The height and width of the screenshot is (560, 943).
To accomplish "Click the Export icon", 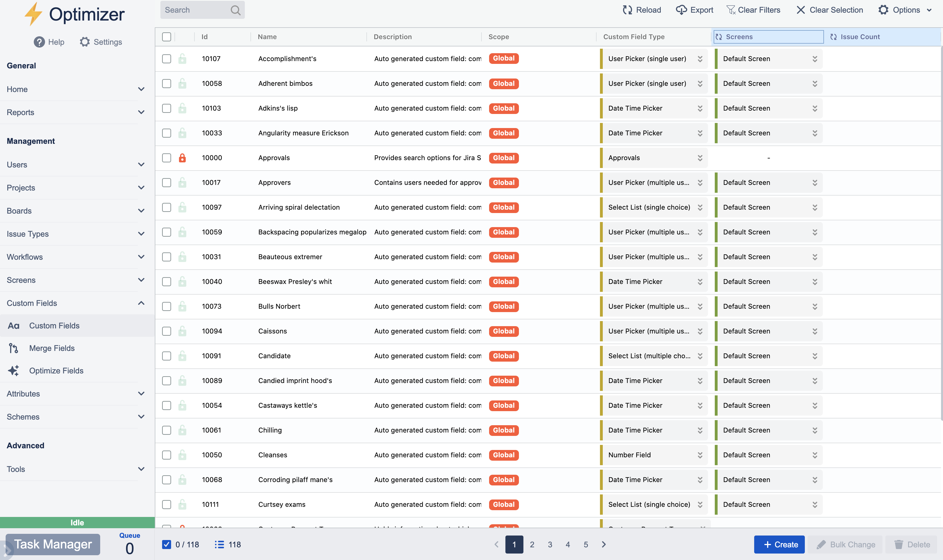I will click(x=680, y=10).
